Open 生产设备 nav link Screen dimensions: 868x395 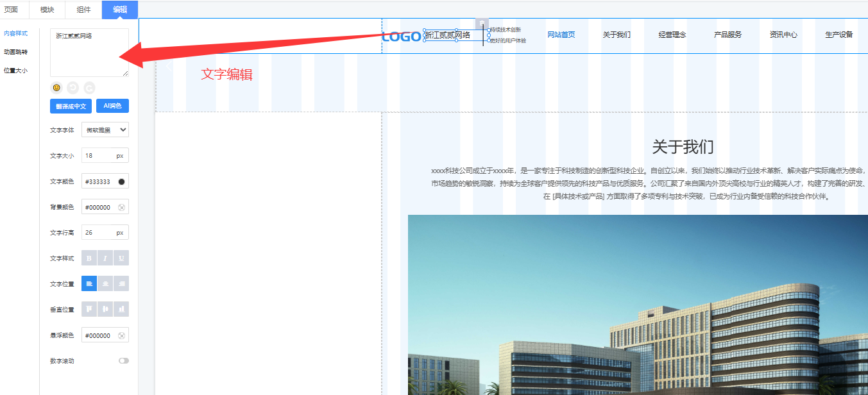point(839,35)
